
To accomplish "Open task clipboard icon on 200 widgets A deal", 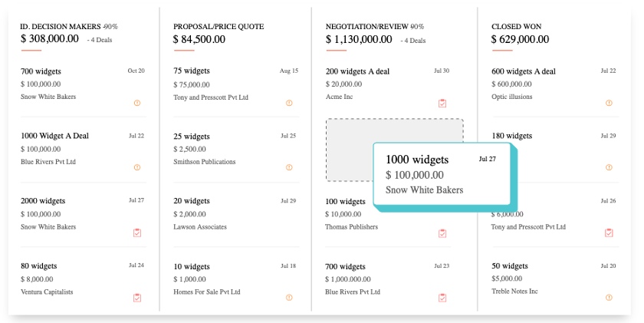I will (x=442, y=103).
